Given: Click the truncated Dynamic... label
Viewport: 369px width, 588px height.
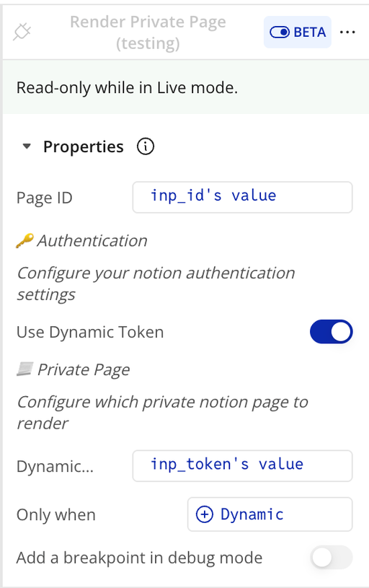Looking at the screenshot, I should click(55, 467).
